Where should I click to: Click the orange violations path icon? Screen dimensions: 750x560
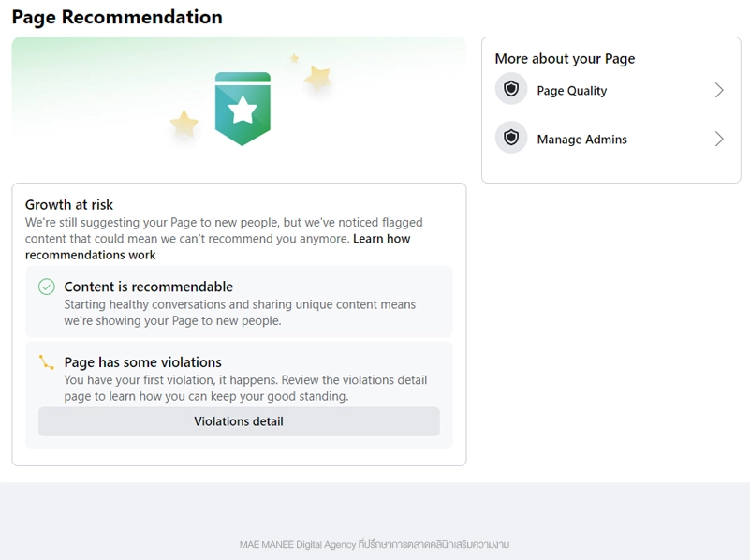[x=46, y=362]
